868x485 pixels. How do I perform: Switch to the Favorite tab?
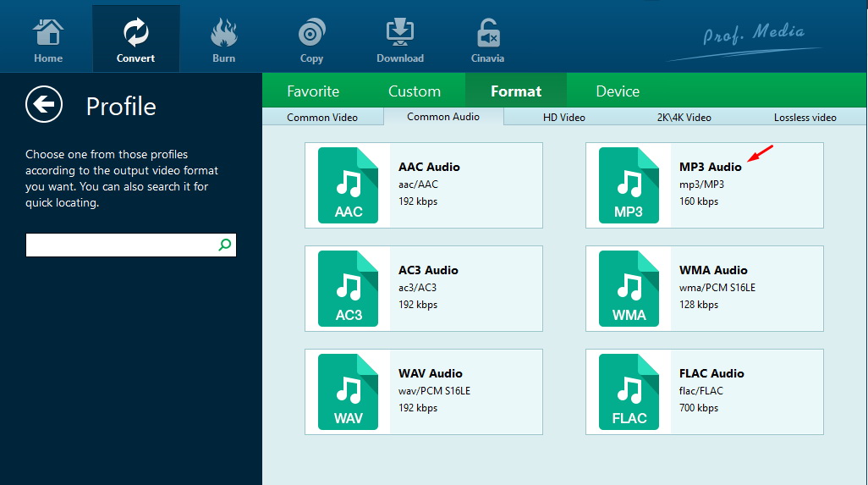click(313, 91)
